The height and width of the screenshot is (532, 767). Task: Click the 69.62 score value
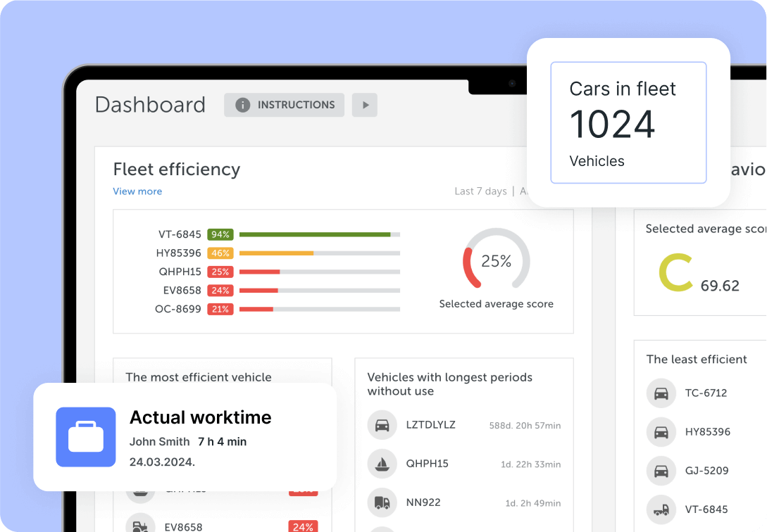coord(720,286)
